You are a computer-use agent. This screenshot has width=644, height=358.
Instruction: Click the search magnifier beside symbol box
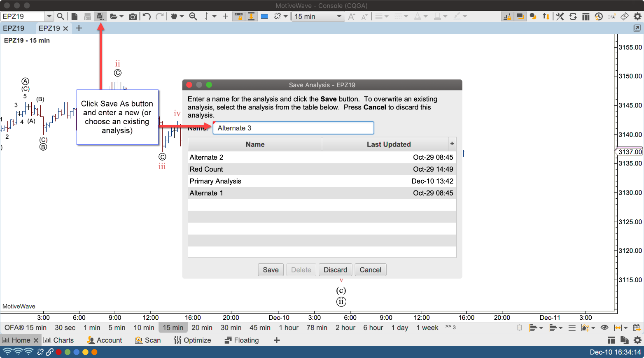pyautogui.click(x=61, y=16)
